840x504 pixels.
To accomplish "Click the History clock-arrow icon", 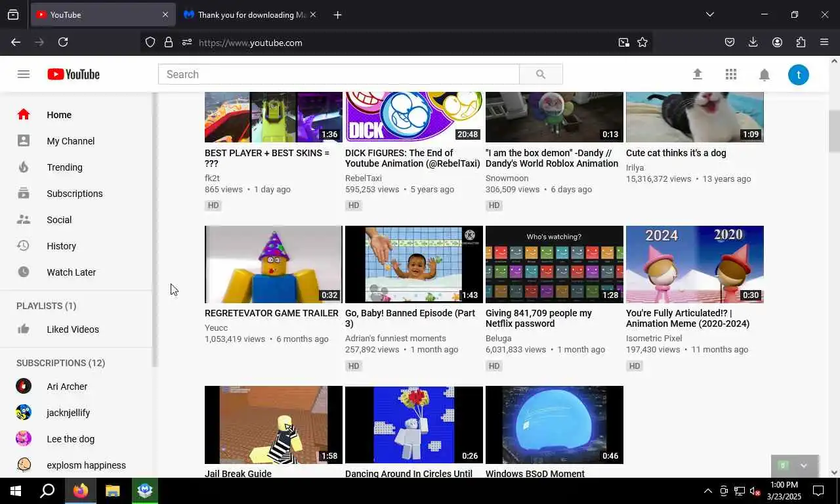I will coord(24,245).
